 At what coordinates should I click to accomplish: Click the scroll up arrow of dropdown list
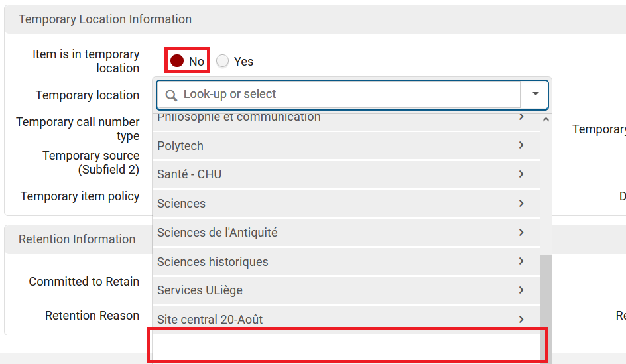pos(546,119)
